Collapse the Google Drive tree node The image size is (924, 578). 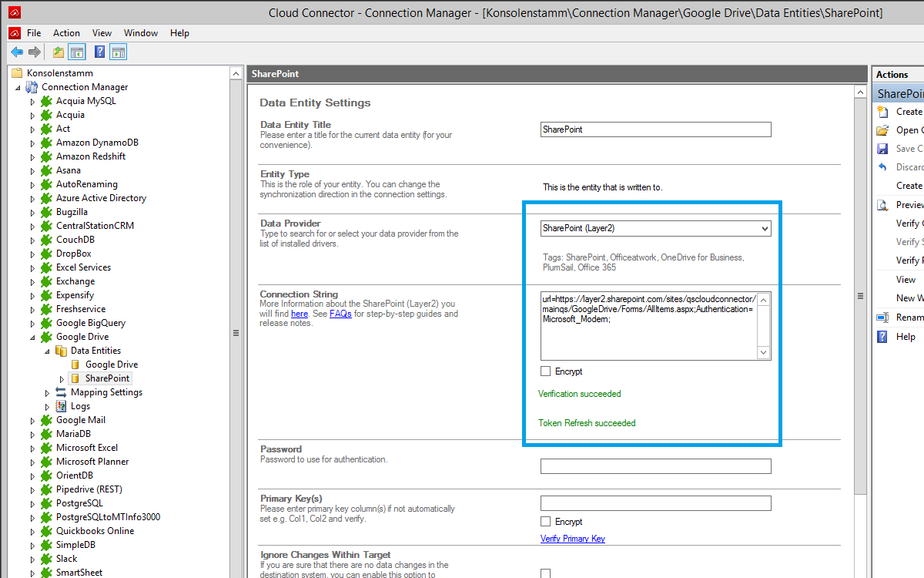click(32, 338)
